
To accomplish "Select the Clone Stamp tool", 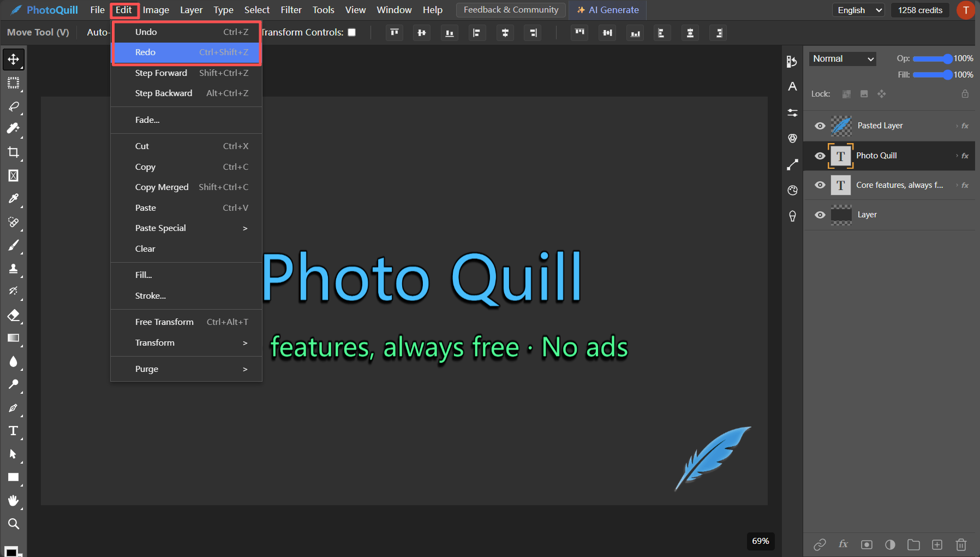I will click(x=13, y=269).
